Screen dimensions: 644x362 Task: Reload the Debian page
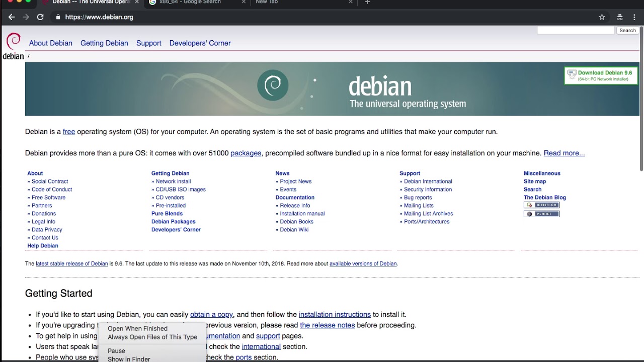tap(40, 17)
